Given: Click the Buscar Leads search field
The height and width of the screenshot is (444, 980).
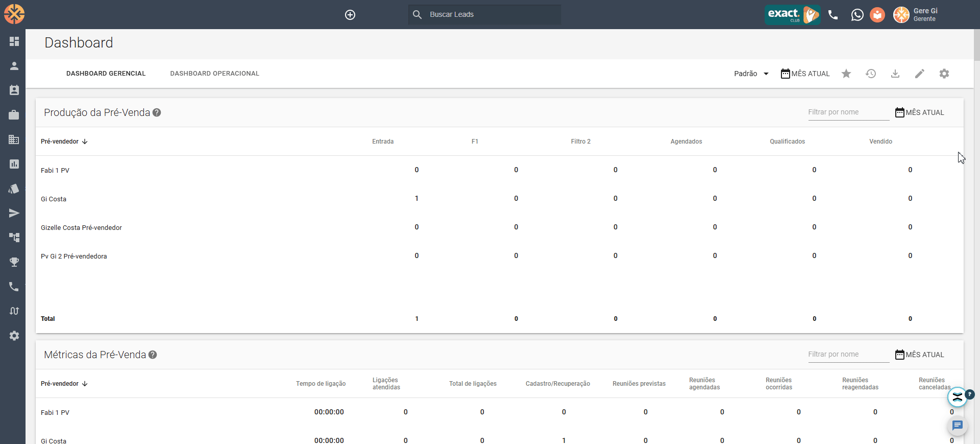Looking at the screenshot, I should pyautogui.click(x=485, y=14).
